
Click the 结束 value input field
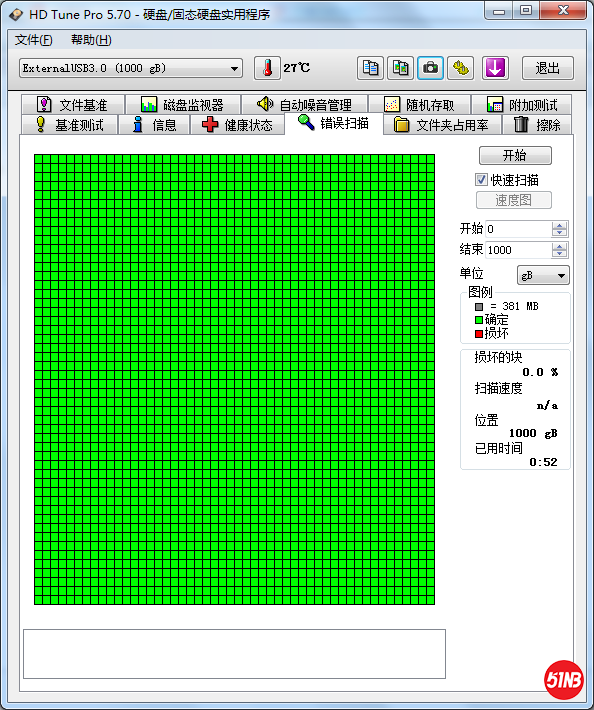pyautogui.click(x=518, y=250)
